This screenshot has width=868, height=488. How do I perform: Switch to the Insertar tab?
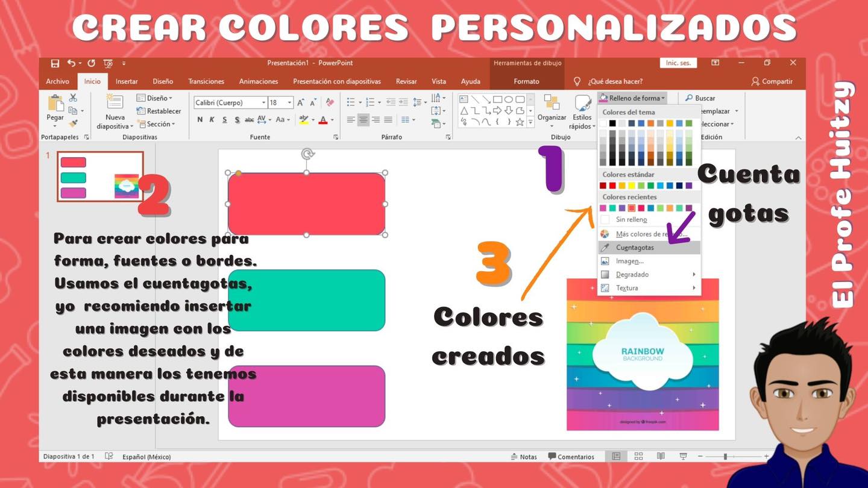[127, 81]
